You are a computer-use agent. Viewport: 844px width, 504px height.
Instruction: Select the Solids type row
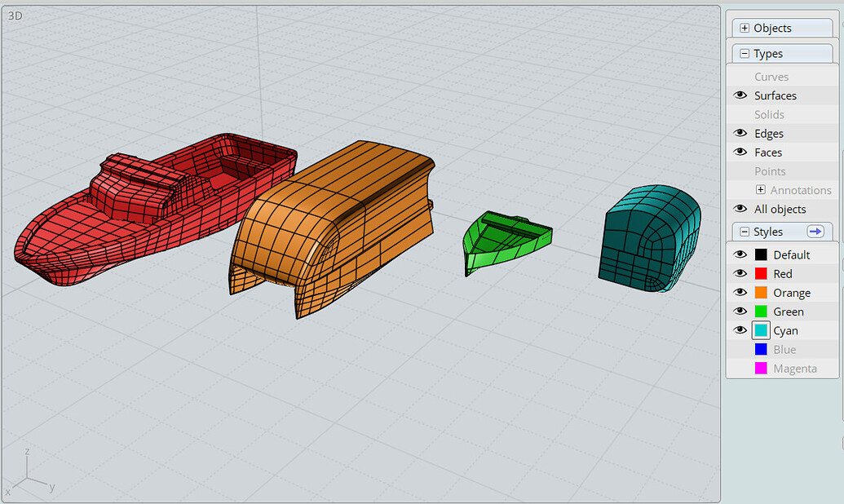coord(783,114)
